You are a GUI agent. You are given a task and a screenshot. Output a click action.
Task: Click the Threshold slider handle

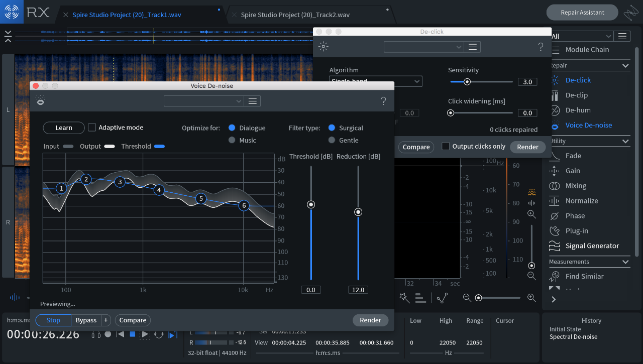[311, 204]
